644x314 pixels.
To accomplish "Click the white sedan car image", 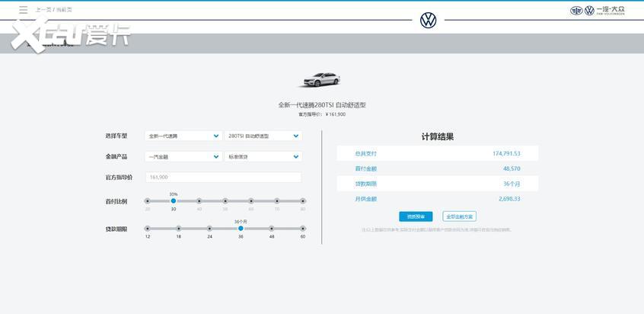I will 320,79.
